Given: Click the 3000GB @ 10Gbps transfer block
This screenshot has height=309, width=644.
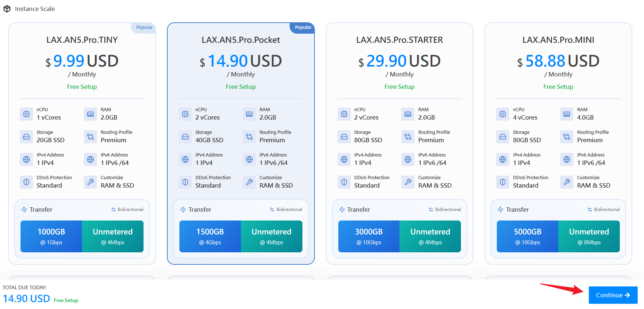Looking at the screenshot, I should [x=369, y=236].
